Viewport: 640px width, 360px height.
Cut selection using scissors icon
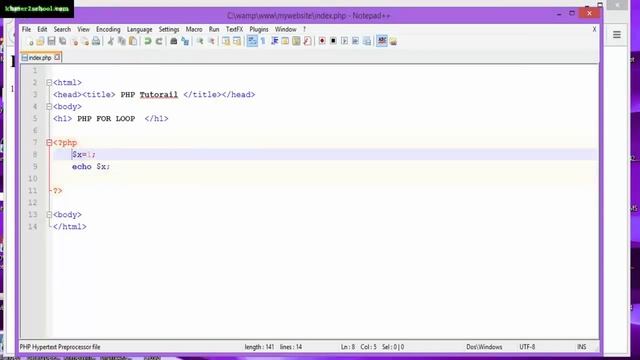click(x=111, y=41)
